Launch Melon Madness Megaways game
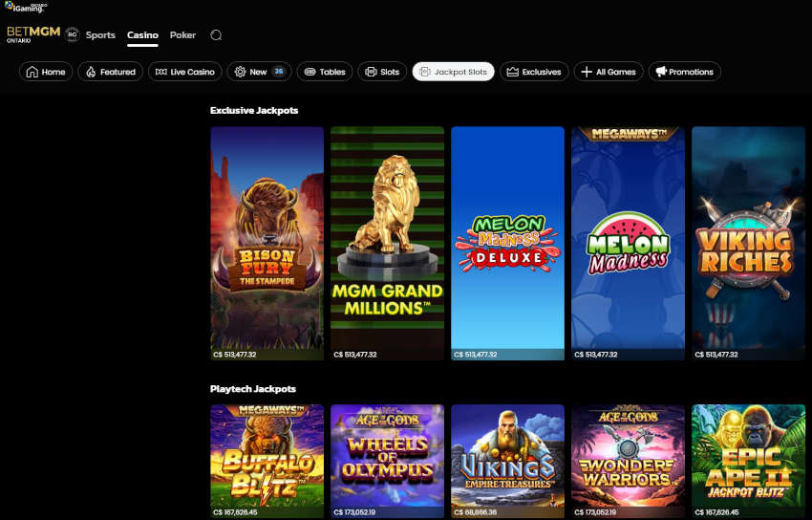 pos(628,244)
